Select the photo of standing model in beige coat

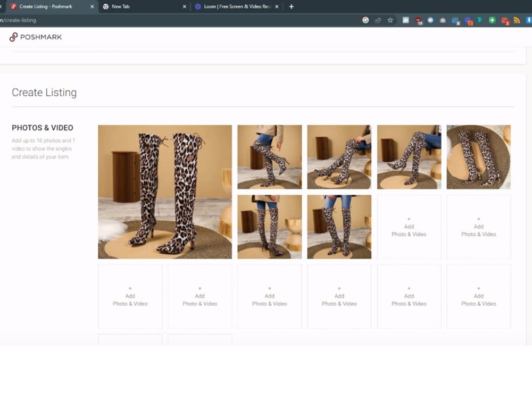(x=269, y=227)
